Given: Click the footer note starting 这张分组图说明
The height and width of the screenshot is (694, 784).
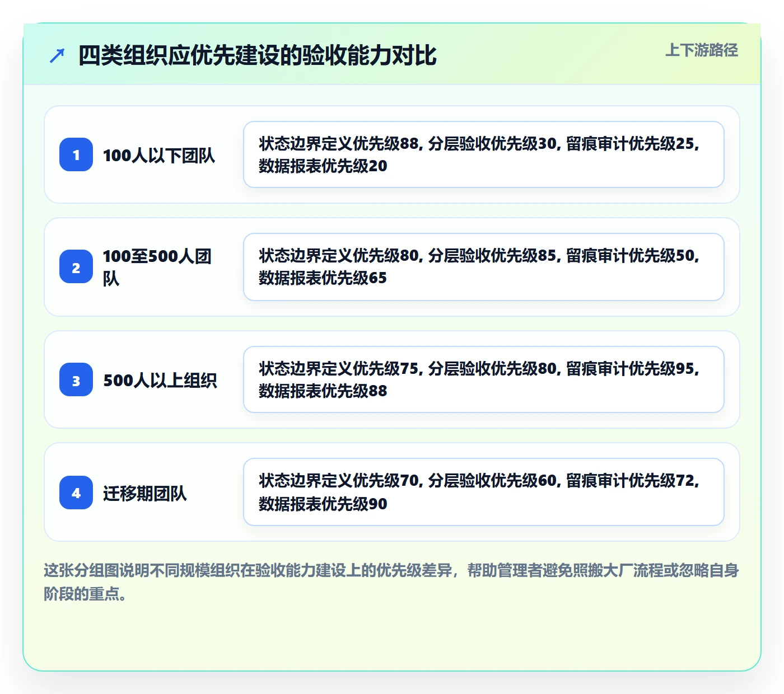Looking at the screenshot, I should point(391,582).
